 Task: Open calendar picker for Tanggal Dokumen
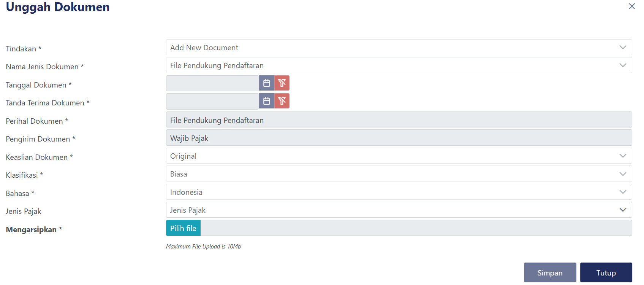(267, 83)
